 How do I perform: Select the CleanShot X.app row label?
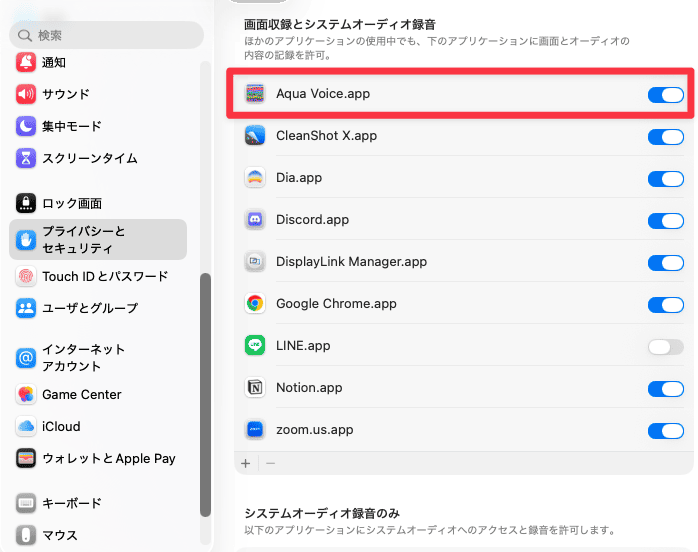coord(326,135)
